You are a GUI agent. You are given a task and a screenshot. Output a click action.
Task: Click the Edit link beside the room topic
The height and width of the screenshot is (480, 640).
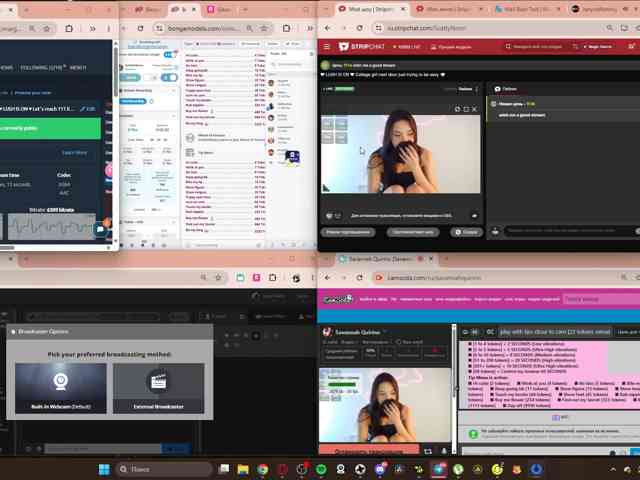[88, 109]
